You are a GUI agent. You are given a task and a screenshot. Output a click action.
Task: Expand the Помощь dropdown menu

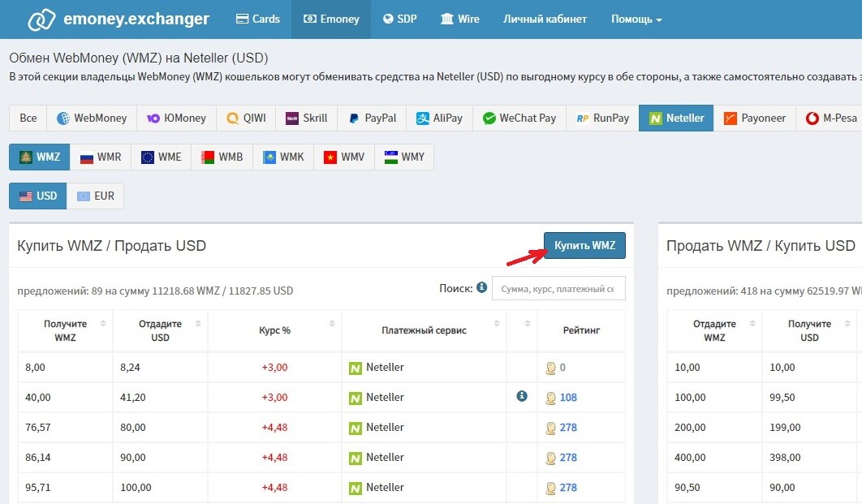point(636,19)
